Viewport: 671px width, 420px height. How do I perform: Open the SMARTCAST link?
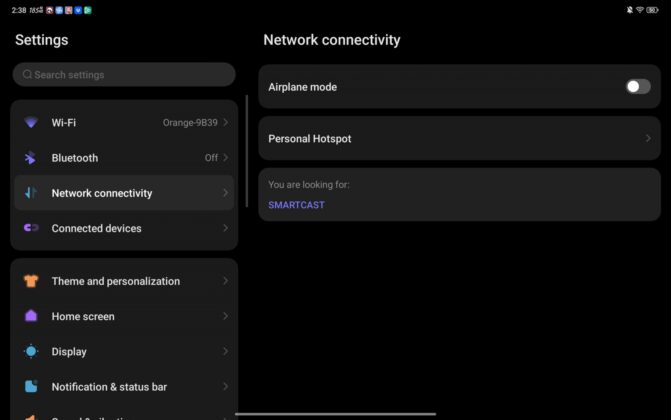click(296, 205)
